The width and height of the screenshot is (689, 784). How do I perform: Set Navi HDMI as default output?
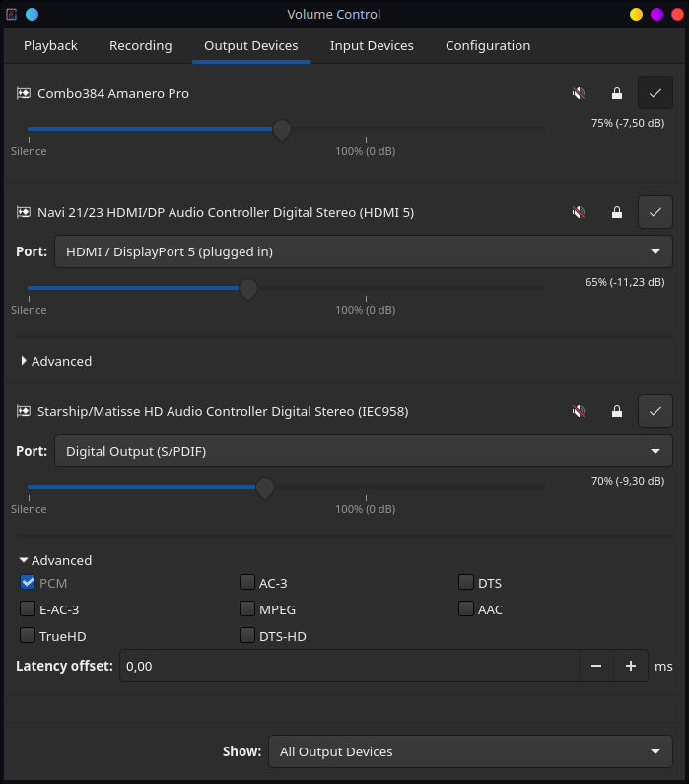tap(655, 212)
